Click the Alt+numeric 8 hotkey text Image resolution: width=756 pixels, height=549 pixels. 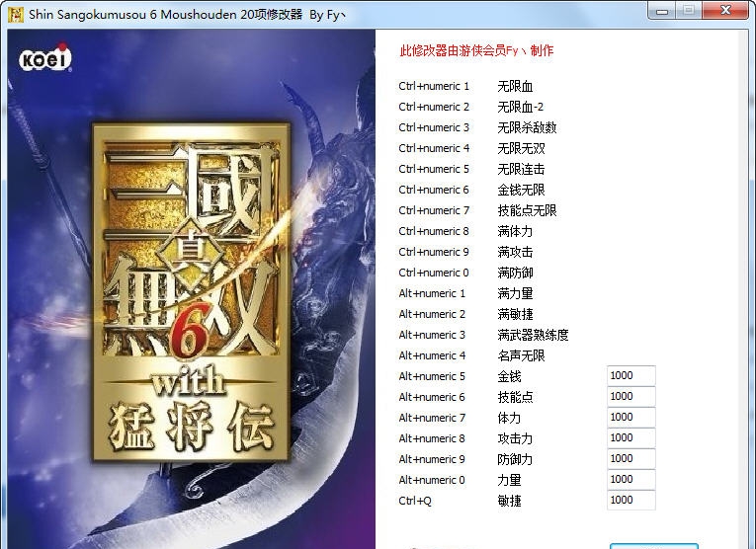pyautogui.click(x=432, y=438)
